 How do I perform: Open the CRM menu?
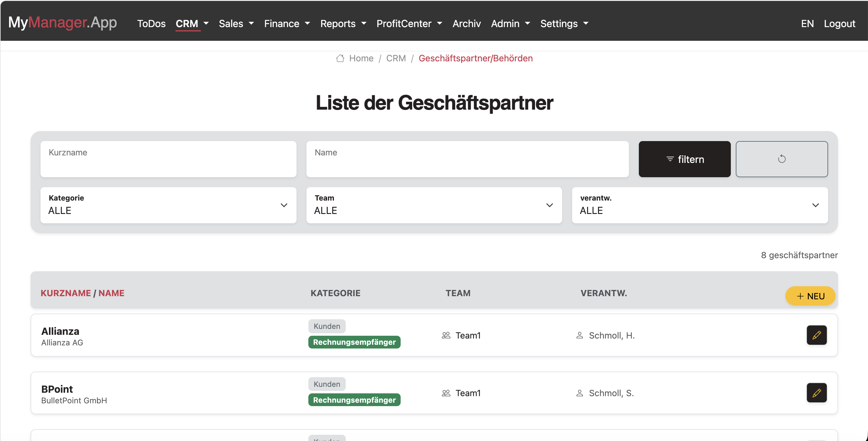[x=192, y=24]
